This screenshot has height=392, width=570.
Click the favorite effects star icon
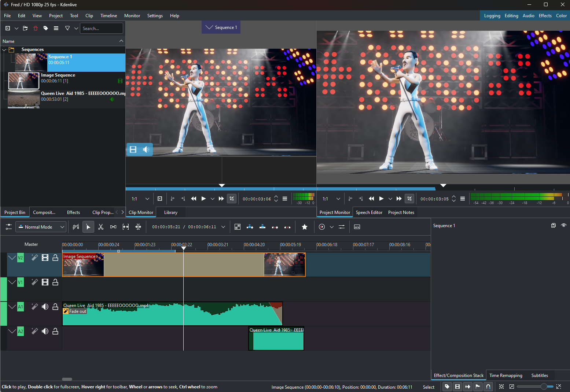pyautogui.click(x=305, y=227)
